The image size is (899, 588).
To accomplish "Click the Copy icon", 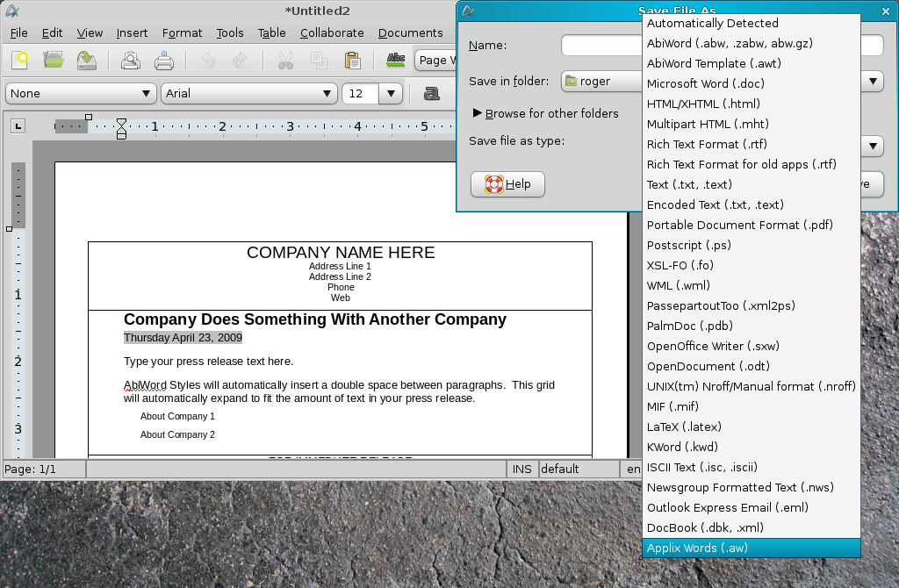I will pyautogui.click(x=319, y=61).
